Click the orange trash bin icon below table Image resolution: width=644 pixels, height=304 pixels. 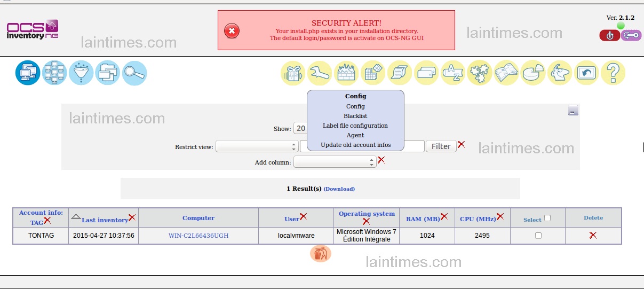click(x=320, y=253)
